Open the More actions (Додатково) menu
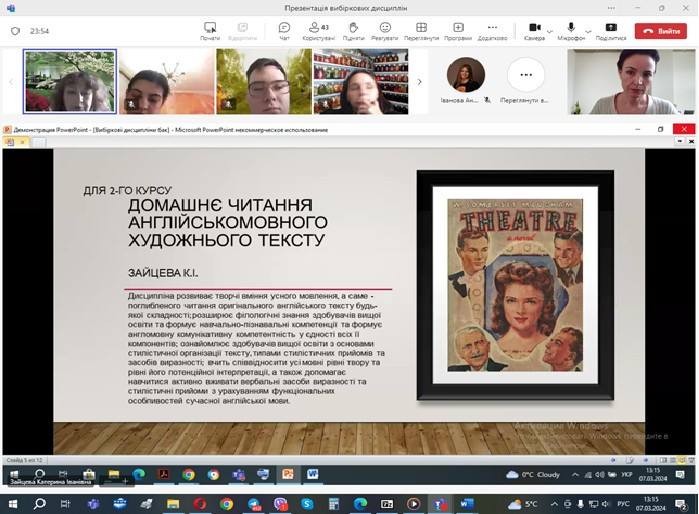 [492, 28]
